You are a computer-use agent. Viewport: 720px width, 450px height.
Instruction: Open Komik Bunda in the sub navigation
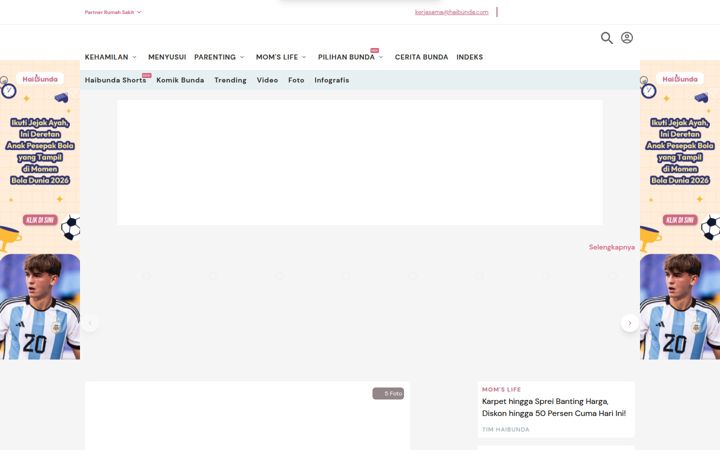coord(180,80)
